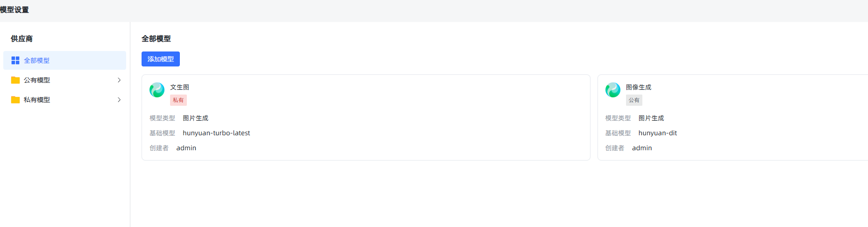Click the 文生图 model logo icon
Screen dimensions: 868x227
[x=157, y=90]
